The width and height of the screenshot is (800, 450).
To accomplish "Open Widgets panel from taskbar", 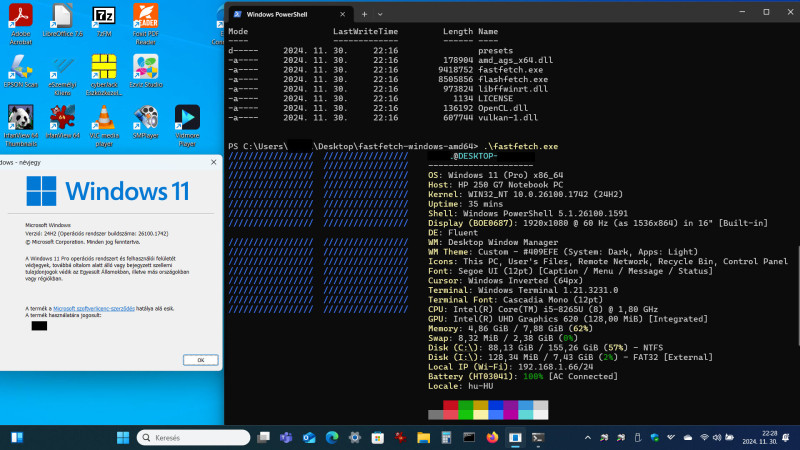I will pos(17,437).
